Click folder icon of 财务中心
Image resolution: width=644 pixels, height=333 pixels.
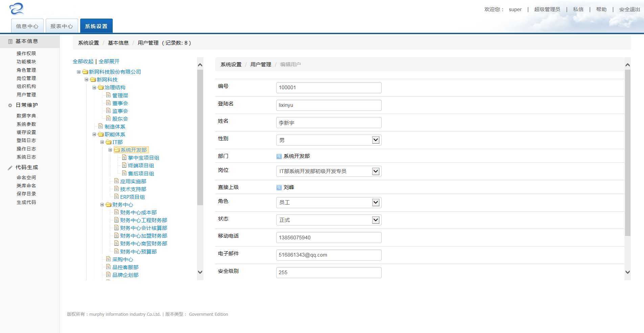pos(109,205)
